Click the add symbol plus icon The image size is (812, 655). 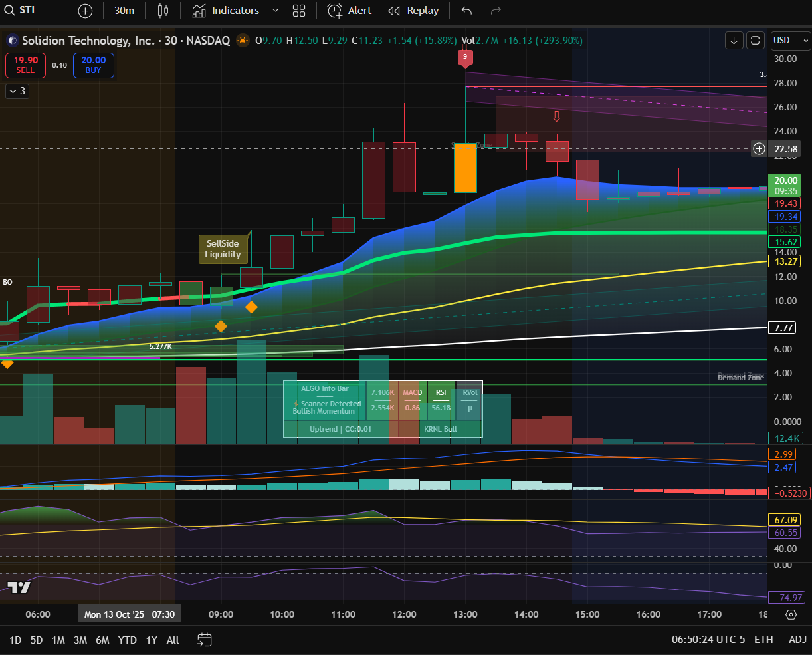(86, 11)
